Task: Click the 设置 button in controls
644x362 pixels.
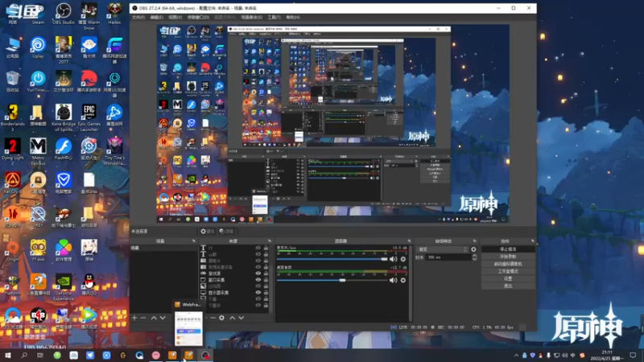Action: (508, 278)
